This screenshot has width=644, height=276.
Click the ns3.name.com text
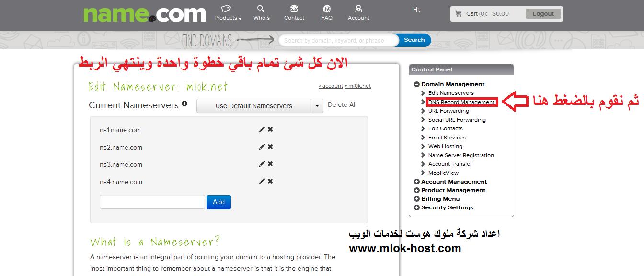121,164
